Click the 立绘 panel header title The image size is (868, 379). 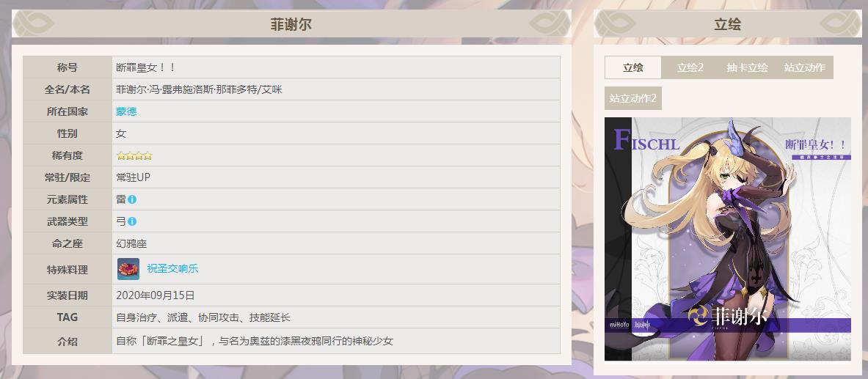[x=727, y=24]
